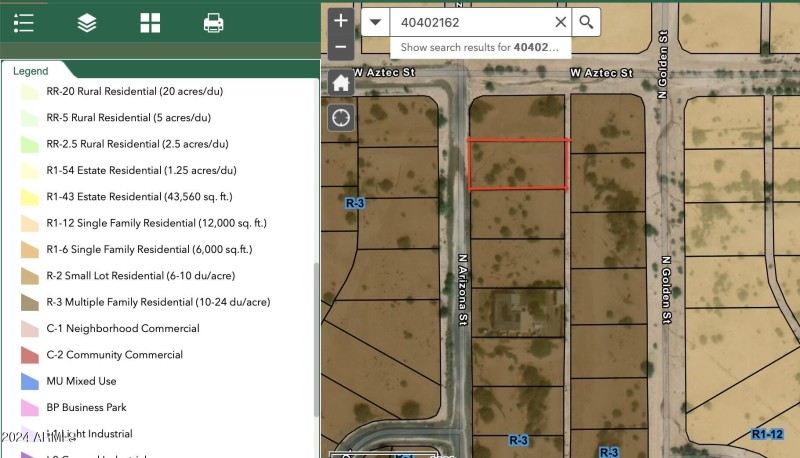Clear the search box text

[560, 22]
